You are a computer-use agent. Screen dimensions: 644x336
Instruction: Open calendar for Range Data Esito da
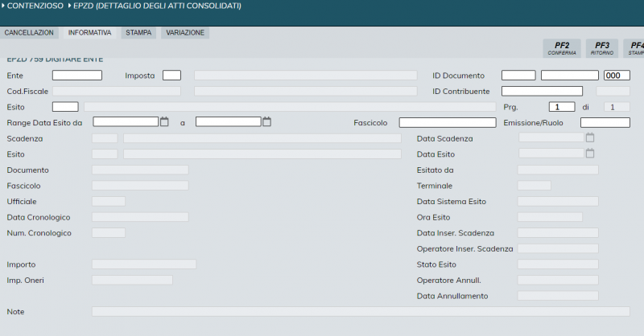[x=164, y=122]
